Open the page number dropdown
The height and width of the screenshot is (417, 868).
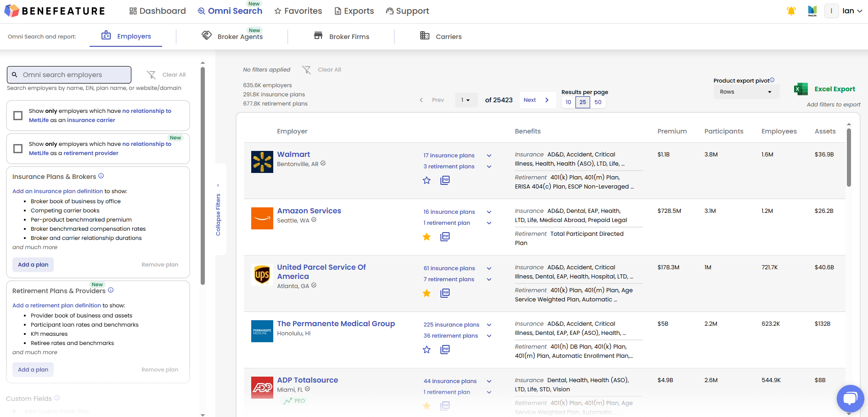[466, 100]
